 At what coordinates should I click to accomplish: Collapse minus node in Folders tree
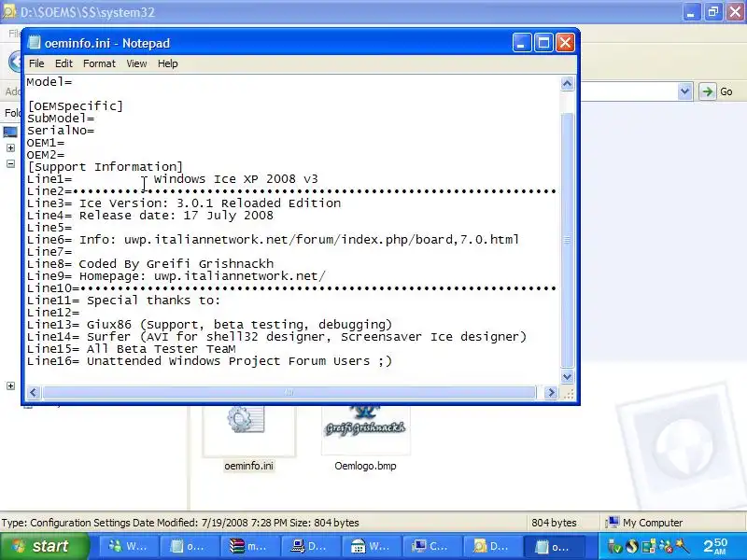[x=10, y=164]
